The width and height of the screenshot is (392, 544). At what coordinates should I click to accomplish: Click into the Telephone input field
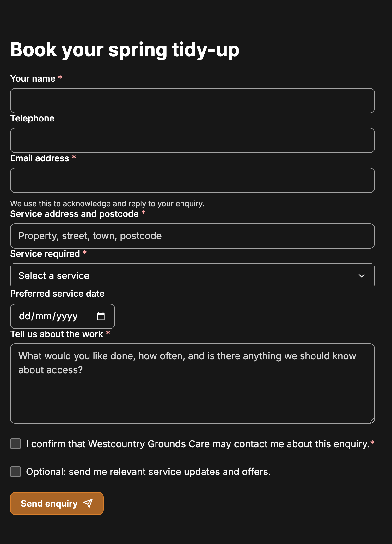coord(193,140)
